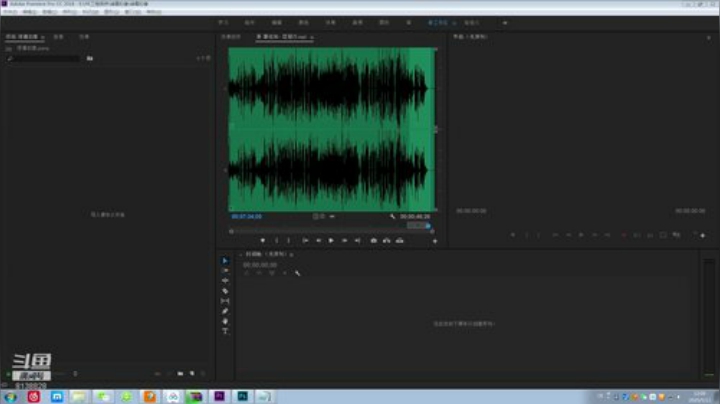The height and width of the screenshot is (404, 720).
Task: Open the File menu
Action: 10,12
